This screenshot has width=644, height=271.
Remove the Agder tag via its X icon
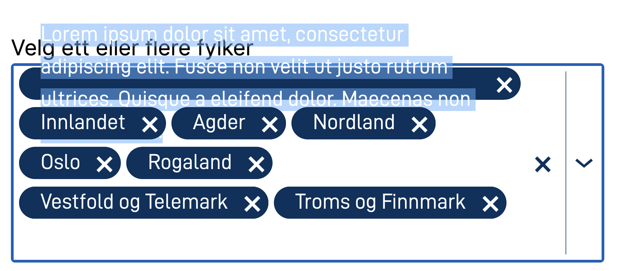point(271,123)
